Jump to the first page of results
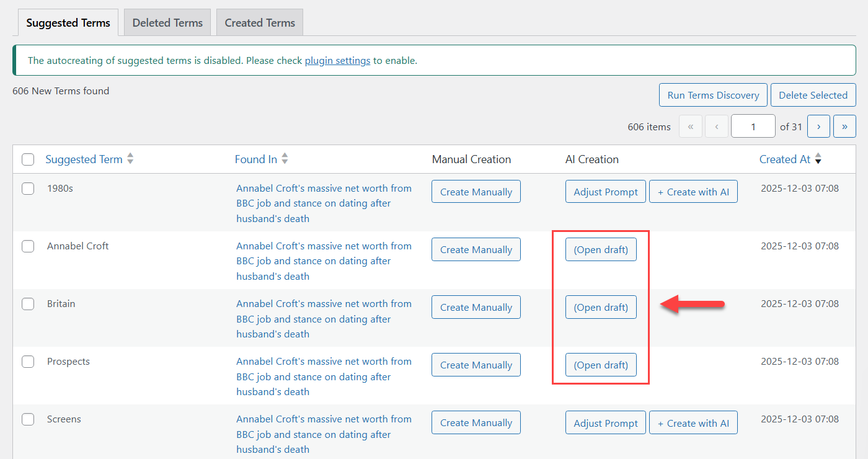Screen dimensions: 868x459 690,126
